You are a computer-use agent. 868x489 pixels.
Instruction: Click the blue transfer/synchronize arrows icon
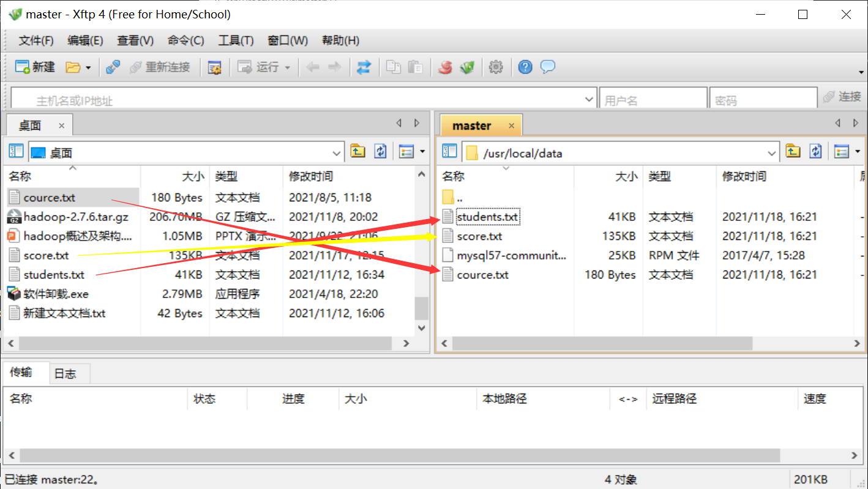(x=364, y=67)
